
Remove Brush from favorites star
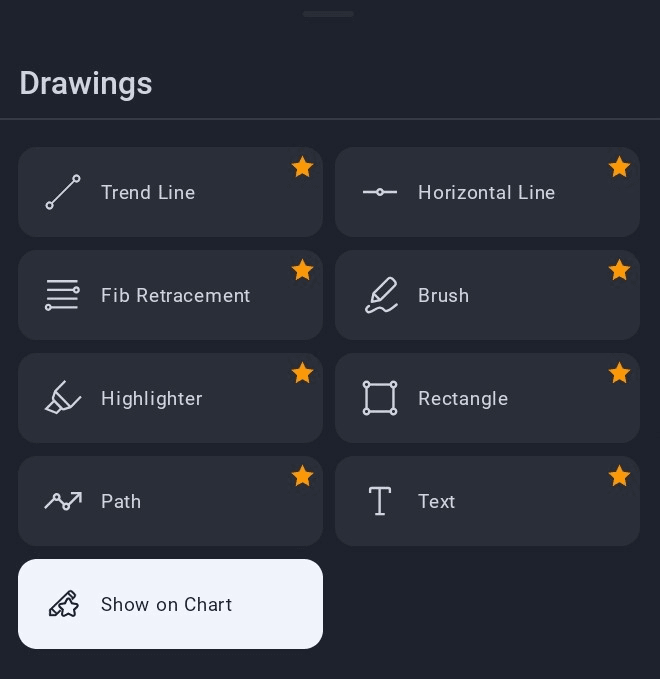pyautogui.click(x=619, y=270)
